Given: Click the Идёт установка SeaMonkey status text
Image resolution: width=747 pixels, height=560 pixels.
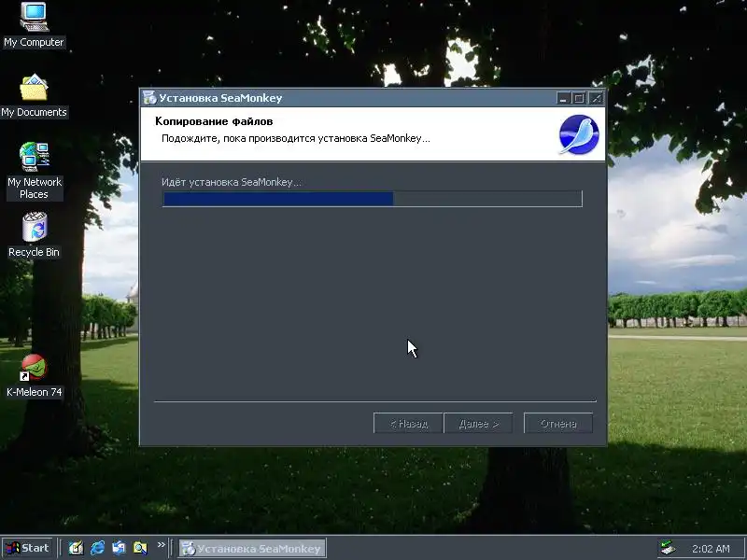Looking at the screenshot, I should [232, 182].
